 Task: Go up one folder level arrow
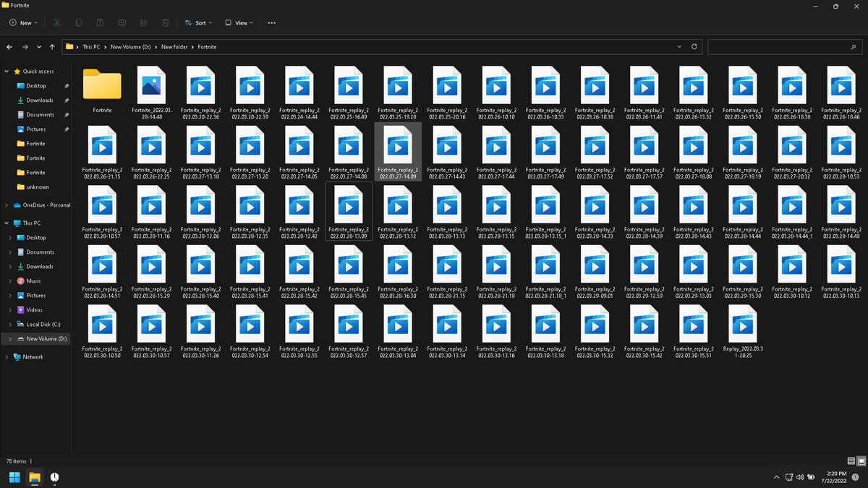point(52,46)
